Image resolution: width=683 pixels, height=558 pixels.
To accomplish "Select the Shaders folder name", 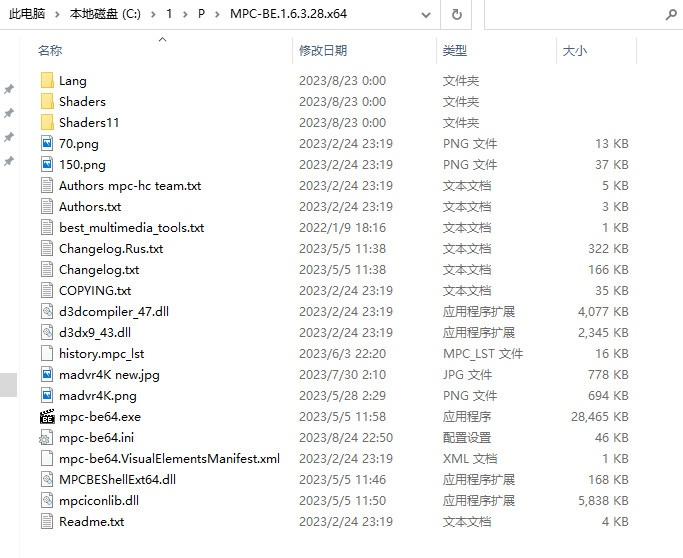I will point(82,102).
